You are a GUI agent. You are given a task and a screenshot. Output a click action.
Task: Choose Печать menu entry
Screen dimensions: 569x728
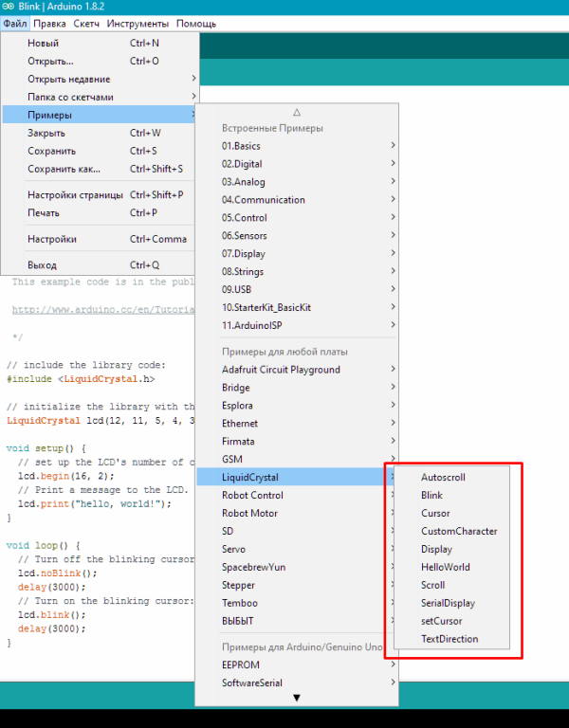pyautogui.click(x=101, y=213)
